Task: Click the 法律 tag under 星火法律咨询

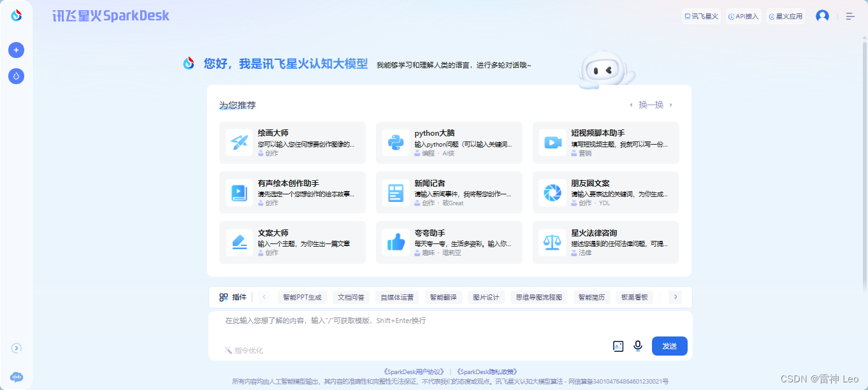Action: coord(581,252)
